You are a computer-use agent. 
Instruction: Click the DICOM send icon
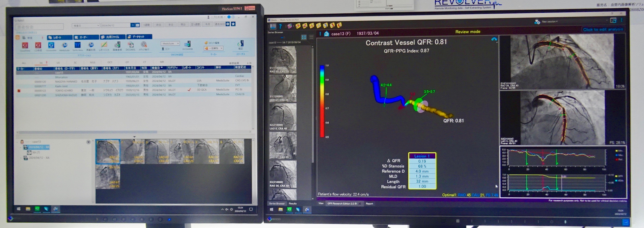tap(187, 45)
